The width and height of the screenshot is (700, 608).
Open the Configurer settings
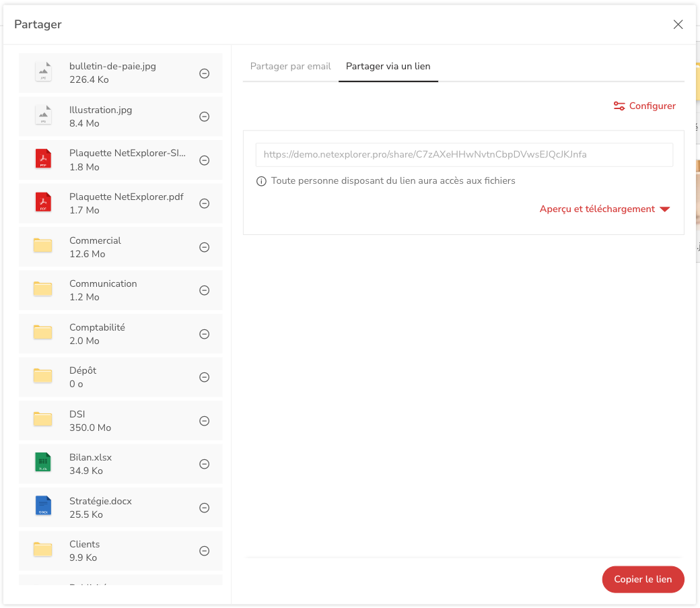click(x=651, y=106)
